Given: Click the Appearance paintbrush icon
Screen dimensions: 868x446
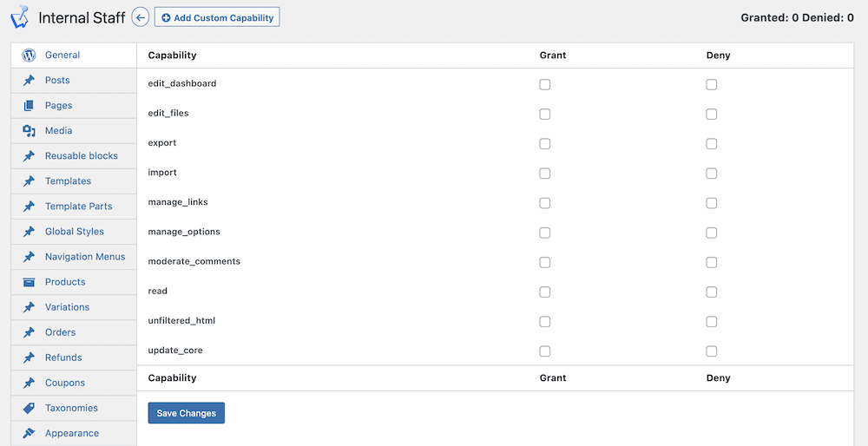Looking at the screenshot, I should (x=29, y=433).
